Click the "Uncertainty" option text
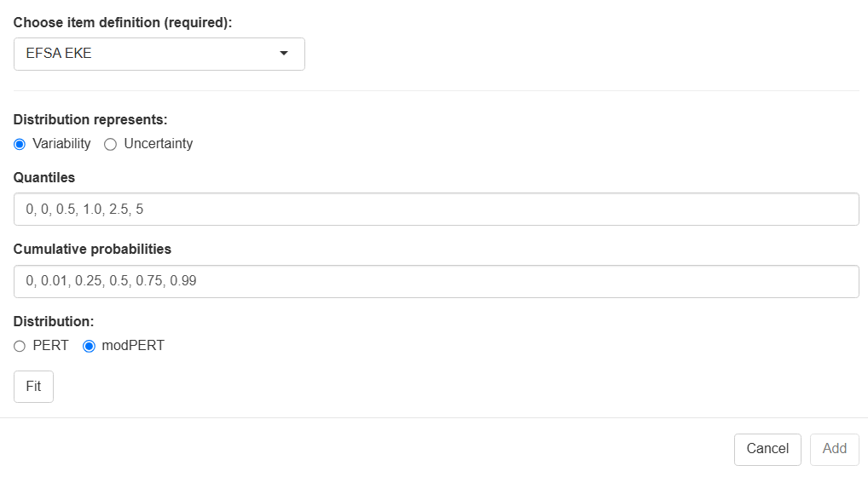This screenshot has width=868, height=477. 159,144
